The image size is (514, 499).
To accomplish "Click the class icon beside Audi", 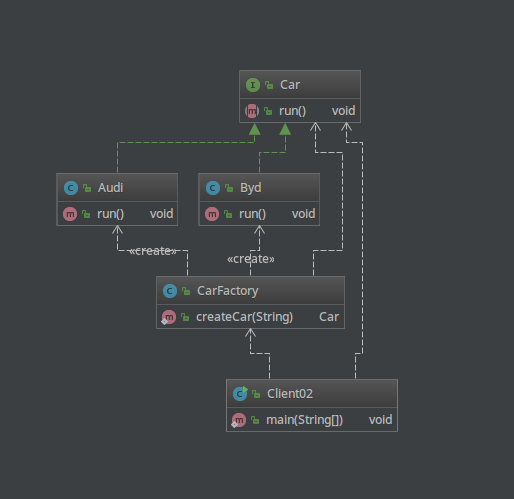I will (x=71, y=188).
